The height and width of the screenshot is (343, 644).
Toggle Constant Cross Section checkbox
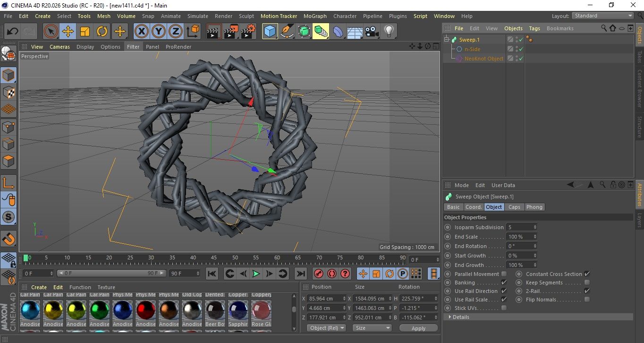click(587, 274)
